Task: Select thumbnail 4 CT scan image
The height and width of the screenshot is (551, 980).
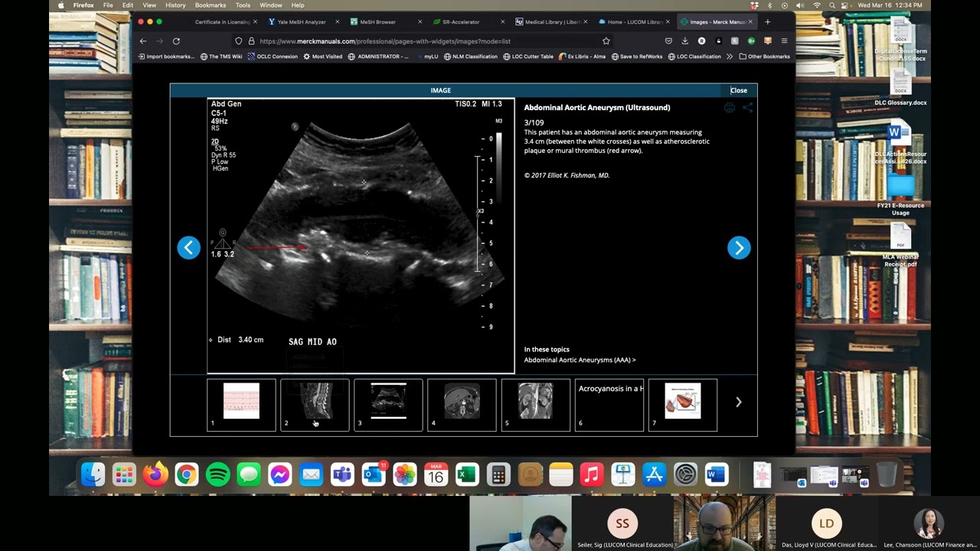Action: click(462, 405)
